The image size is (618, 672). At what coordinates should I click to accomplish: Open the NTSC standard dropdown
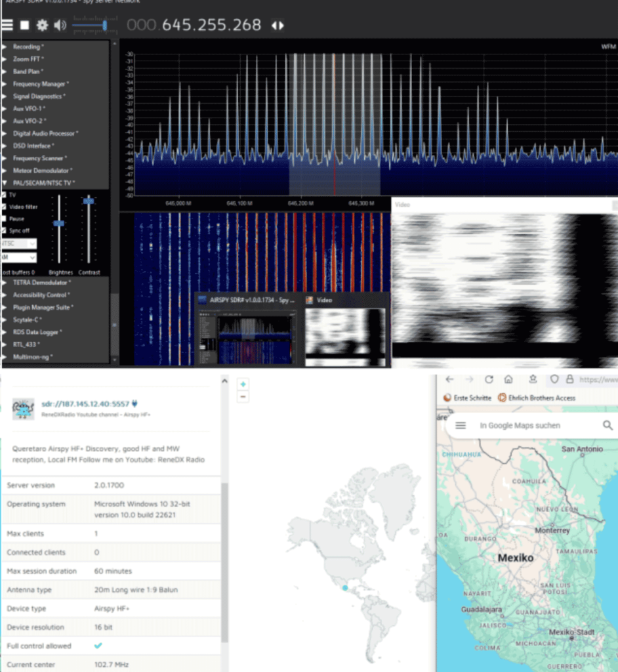click(x=19, y=244)
